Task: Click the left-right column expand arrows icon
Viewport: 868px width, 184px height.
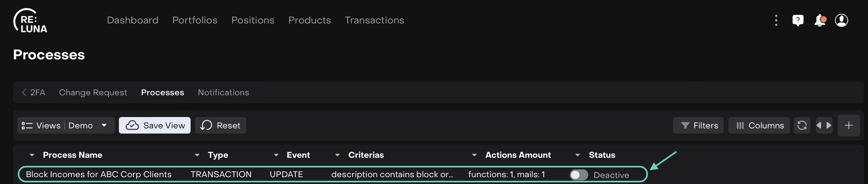Action: tap(824, 125)
